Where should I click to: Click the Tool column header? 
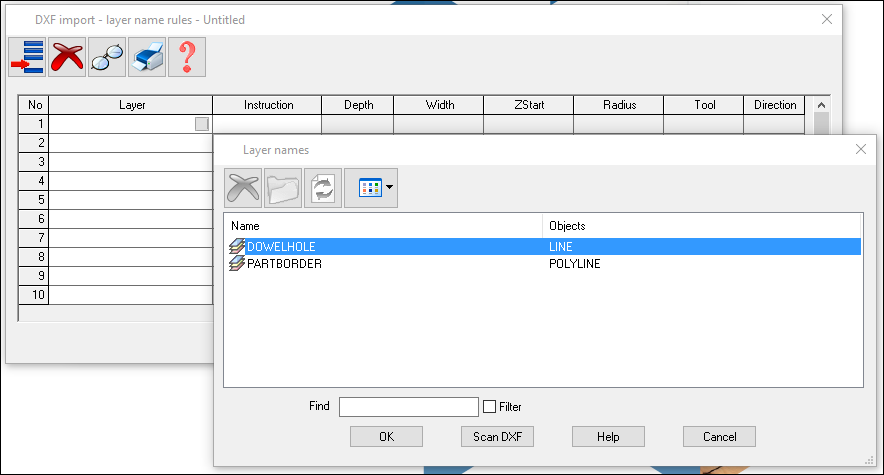704,105
